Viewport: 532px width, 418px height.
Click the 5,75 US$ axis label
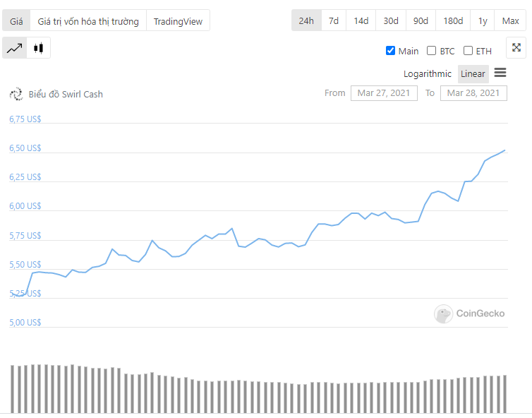pos(25,235)
